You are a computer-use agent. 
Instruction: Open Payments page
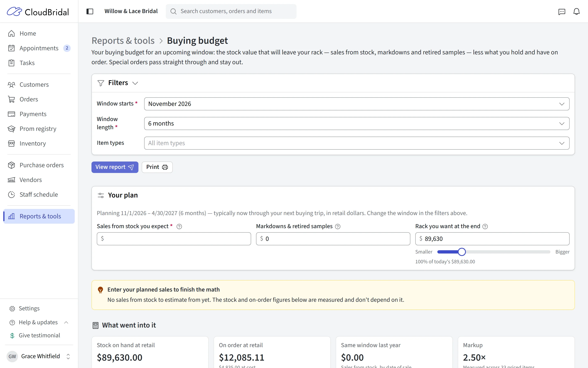[39, 114]
